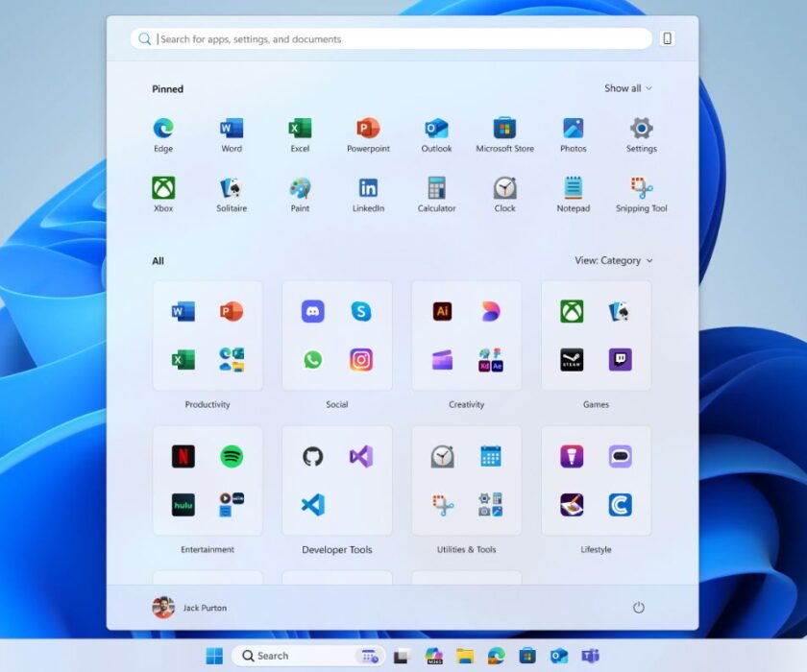Open Spotify in Entertainment category
Image resolution: width=807 pixels, height=672 pixels.
(232, 456)
